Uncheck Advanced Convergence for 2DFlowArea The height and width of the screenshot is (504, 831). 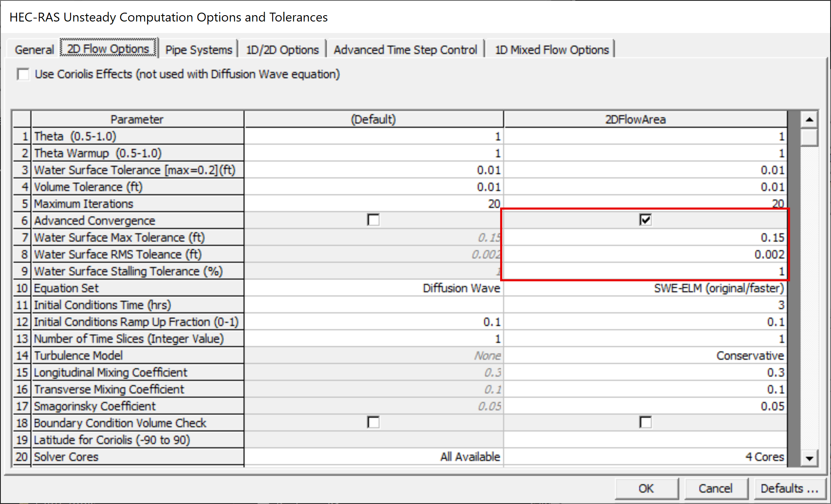pyautogui.click(x=645, y=220)
